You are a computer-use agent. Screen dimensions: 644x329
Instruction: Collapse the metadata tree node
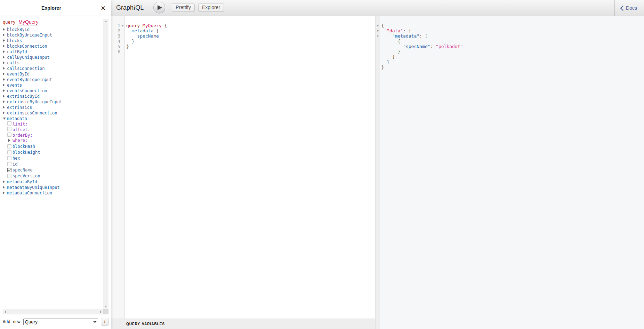click(4, 119)
